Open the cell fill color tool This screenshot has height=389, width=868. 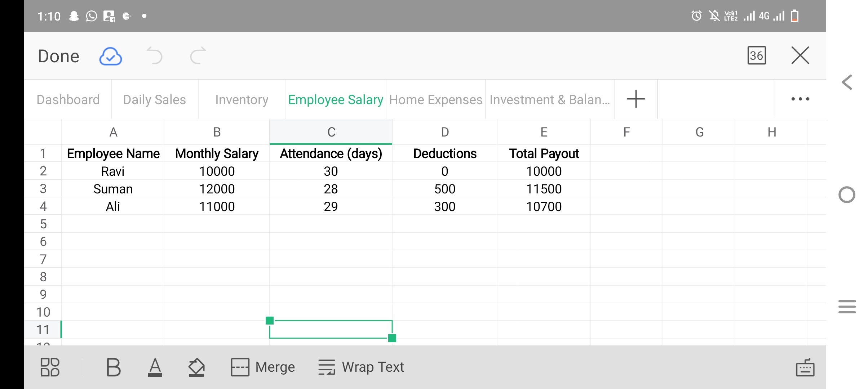196,367
